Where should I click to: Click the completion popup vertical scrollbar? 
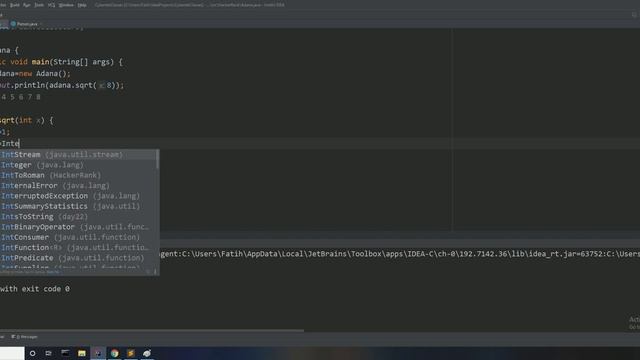pos(158,159)
